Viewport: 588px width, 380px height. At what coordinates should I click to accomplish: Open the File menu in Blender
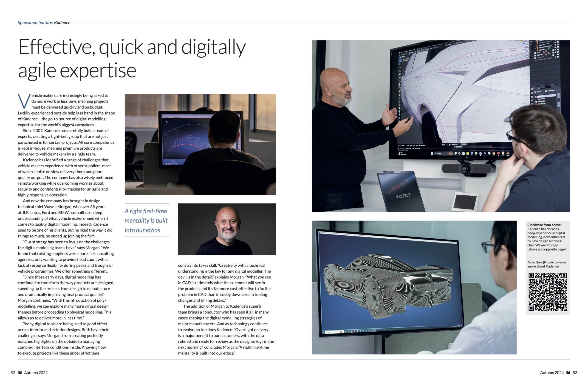(x=401, y=52)
